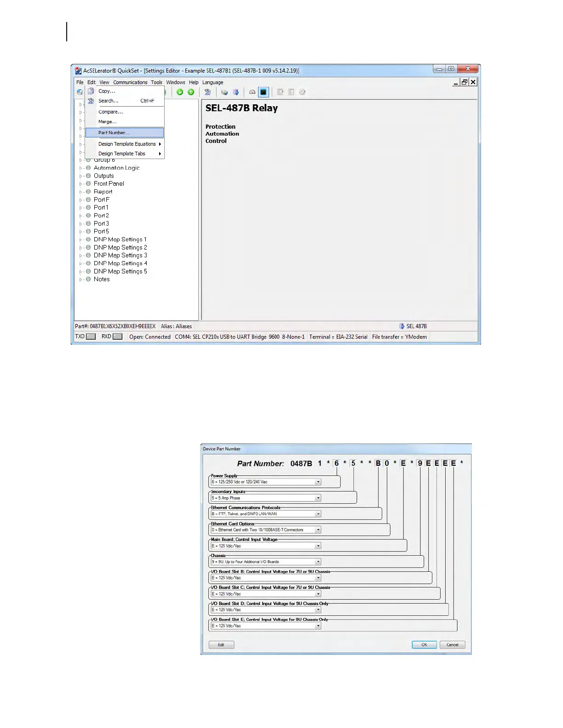The width and height of the screenshot is (563, 728).
Task: Click Edit button in Device Part Number dialog
Action: pyautogui.click(x=221, y=645)
